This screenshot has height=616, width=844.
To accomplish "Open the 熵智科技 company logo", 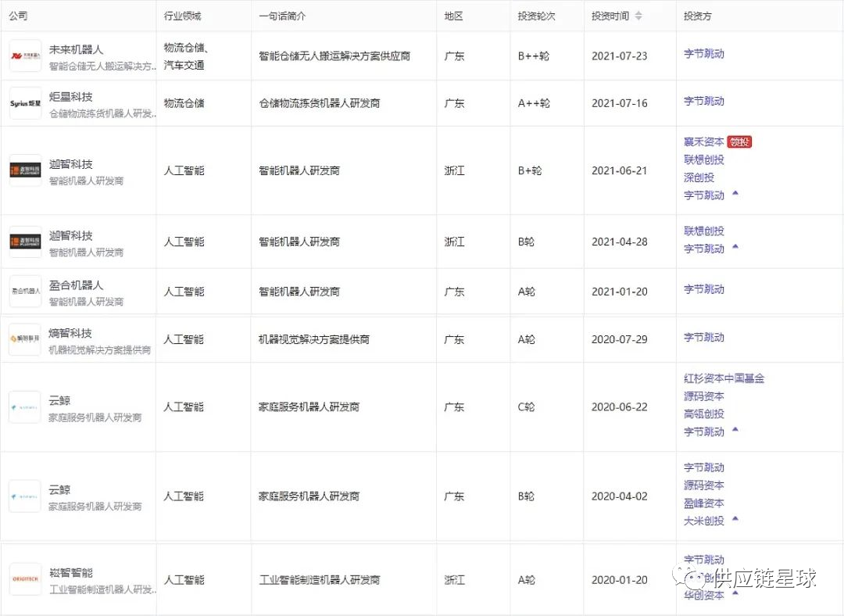I will (25, 338).
